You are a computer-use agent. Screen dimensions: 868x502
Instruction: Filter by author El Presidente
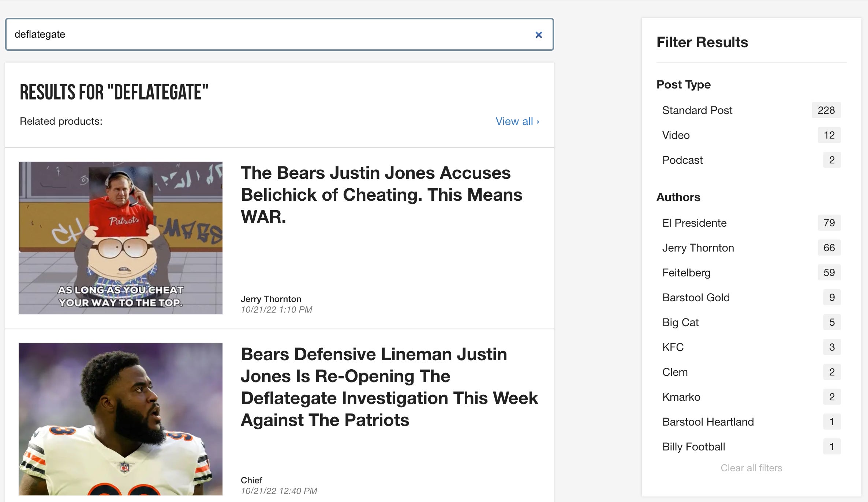tap(694, 223)
